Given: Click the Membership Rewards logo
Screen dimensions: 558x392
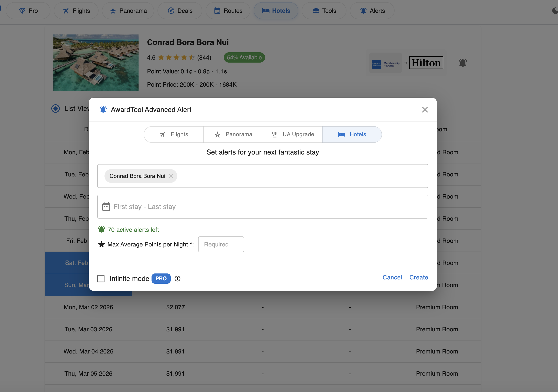Looking at the screenshot, I should tap(385, 63).
